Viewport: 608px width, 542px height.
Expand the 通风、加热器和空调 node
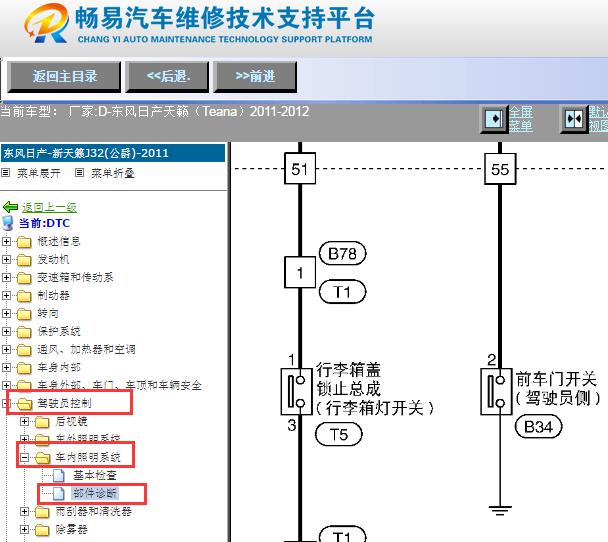point(6,349)
